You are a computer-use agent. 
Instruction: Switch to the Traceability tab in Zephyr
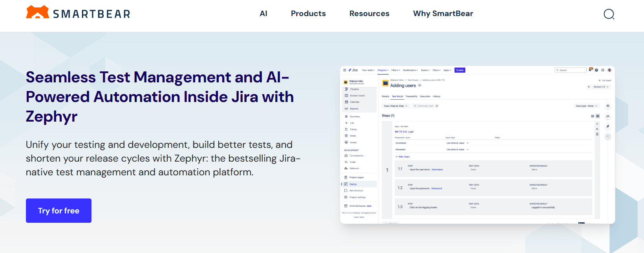(412, 96)
